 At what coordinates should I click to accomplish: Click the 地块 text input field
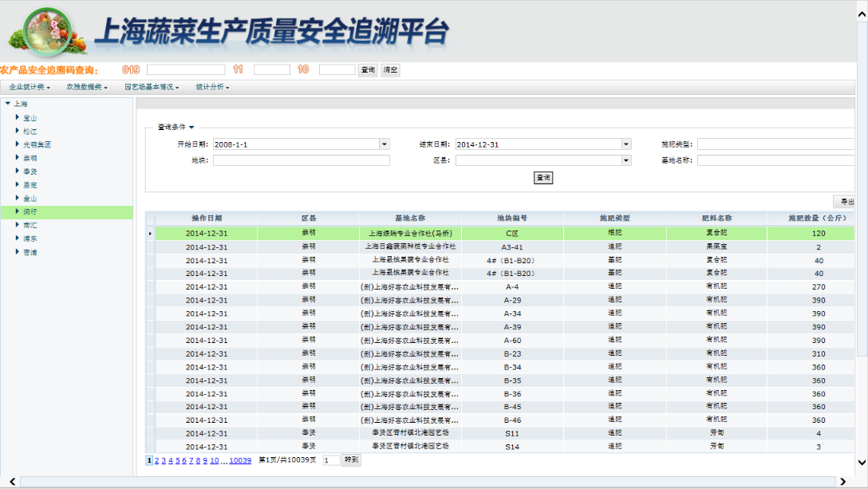(301, 160)
